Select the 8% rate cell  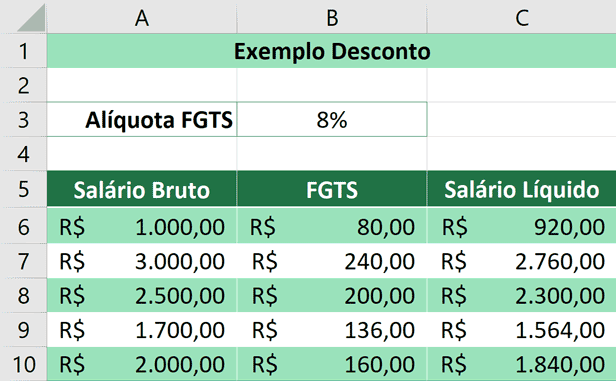pyautogui.click(x=332, y=120)
